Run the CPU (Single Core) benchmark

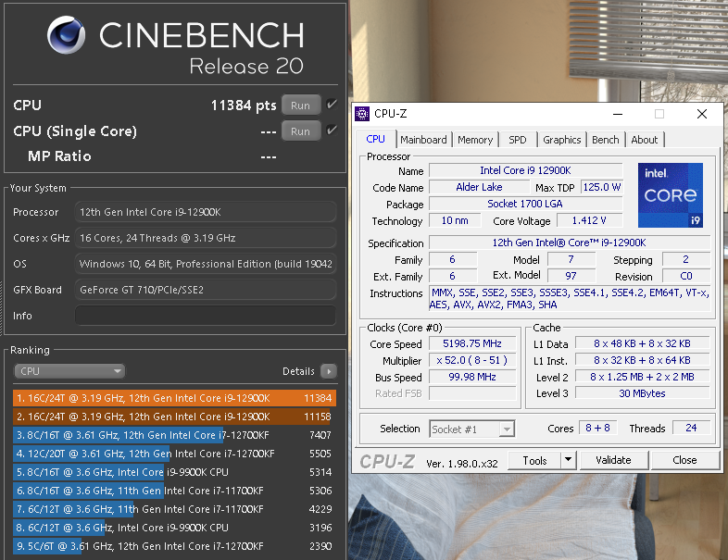[x=301, y=131]
